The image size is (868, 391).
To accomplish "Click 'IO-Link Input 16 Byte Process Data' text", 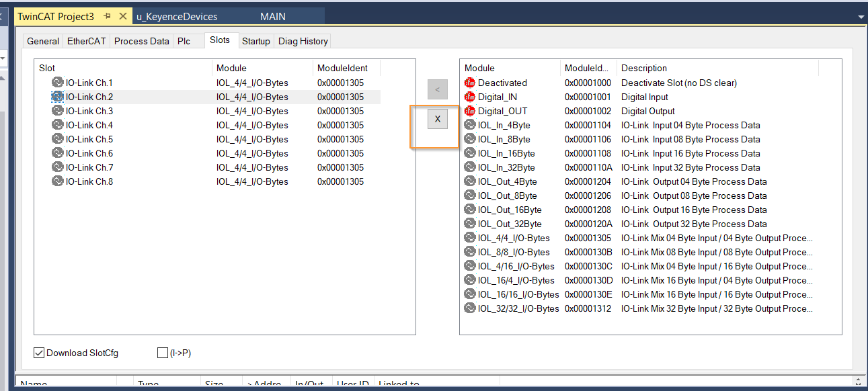I will (691, 153).
